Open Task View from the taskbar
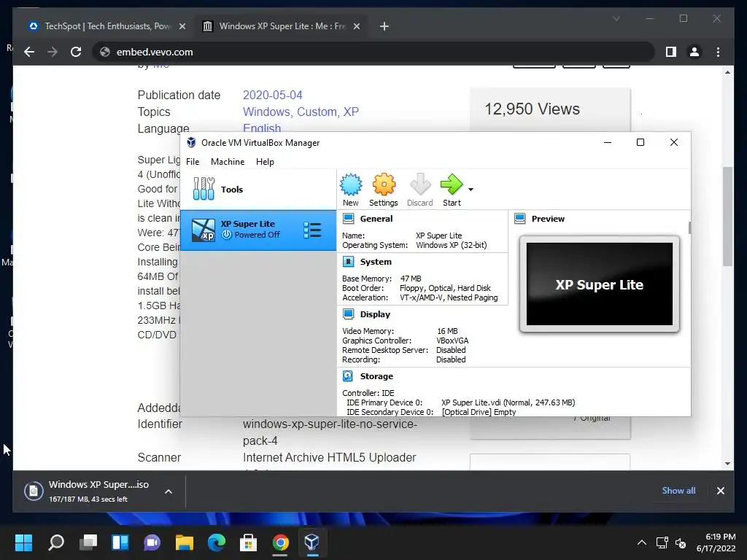Image resolution: width=747 pixels, height=560 pixels. coord(88,542)
